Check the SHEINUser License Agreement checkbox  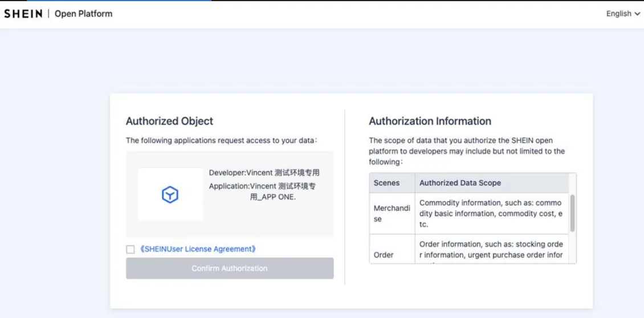pos(130,250)
